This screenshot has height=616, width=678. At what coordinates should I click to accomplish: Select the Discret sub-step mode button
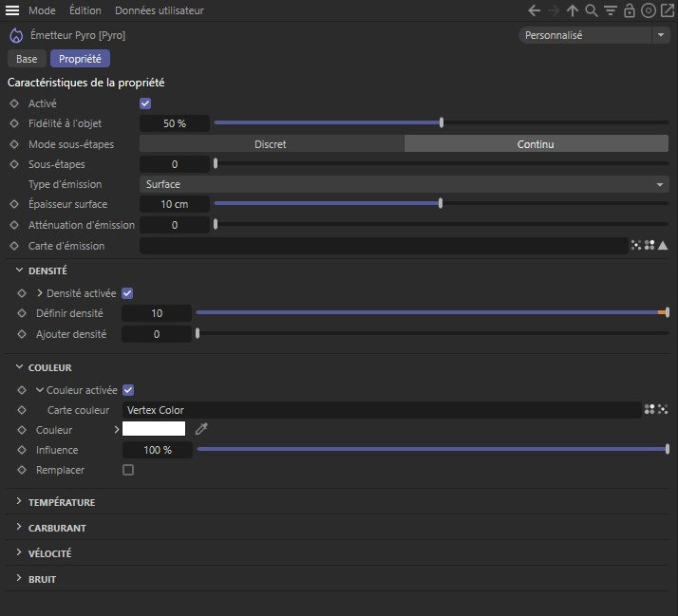point(271,144)
